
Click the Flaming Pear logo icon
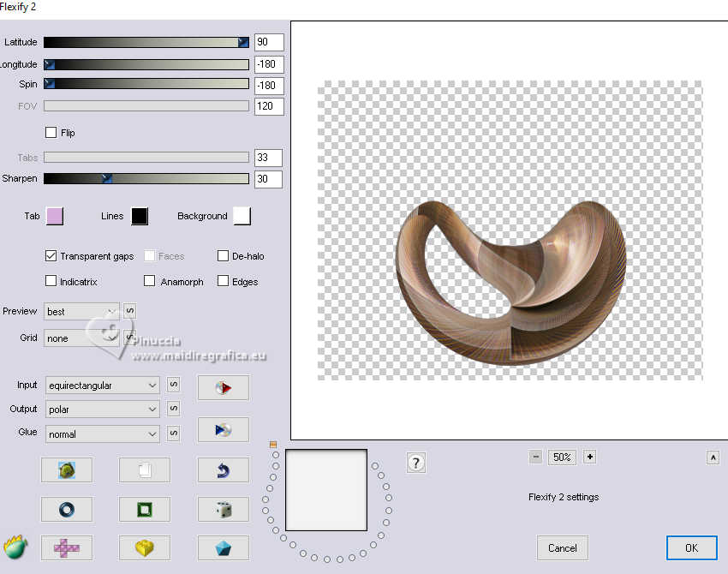15,547
